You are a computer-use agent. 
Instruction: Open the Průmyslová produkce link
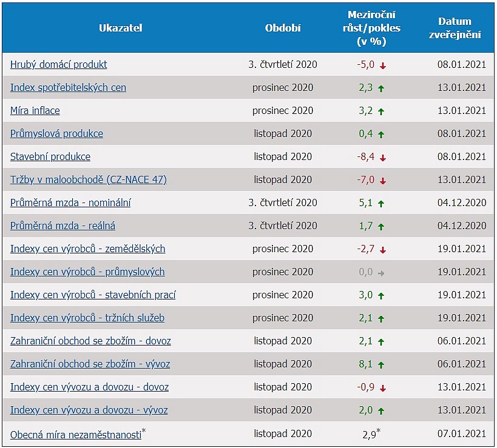click(x=56, y=133)
